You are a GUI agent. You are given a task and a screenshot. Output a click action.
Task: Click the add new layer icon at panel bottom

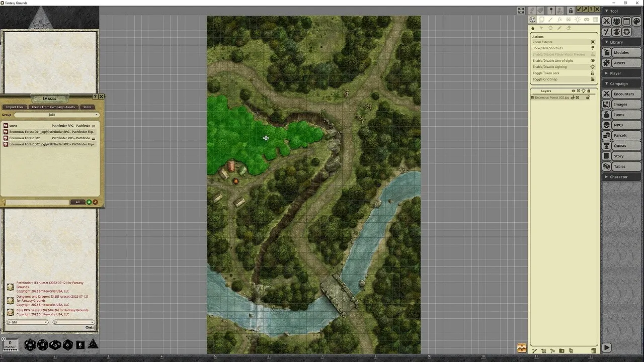[534, 350]
